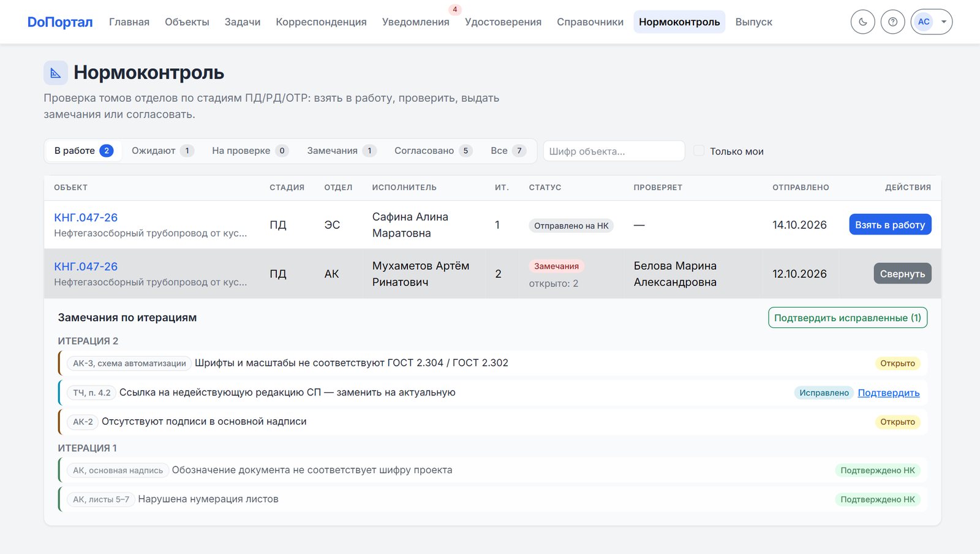980x554 pixels.
Task: Select the Замечания filter tab
Action: pos(341,151)
